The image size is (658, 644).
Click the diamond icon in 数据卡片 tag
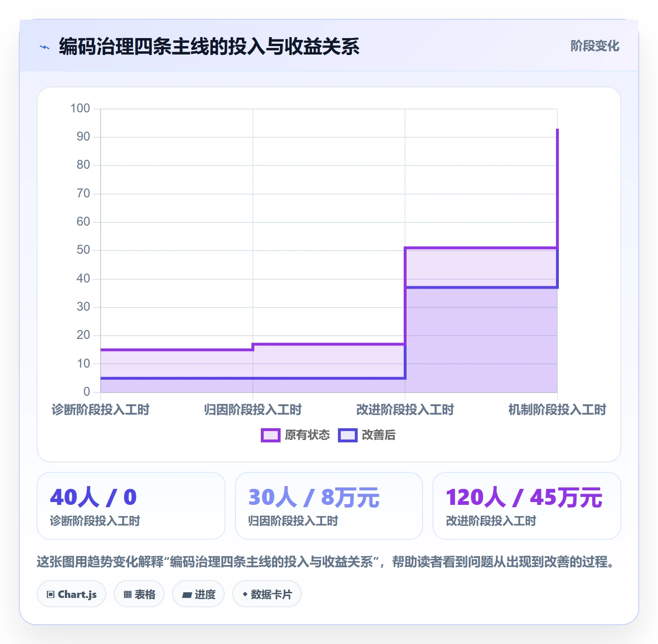pyautogui.click(x=245, y=594)
